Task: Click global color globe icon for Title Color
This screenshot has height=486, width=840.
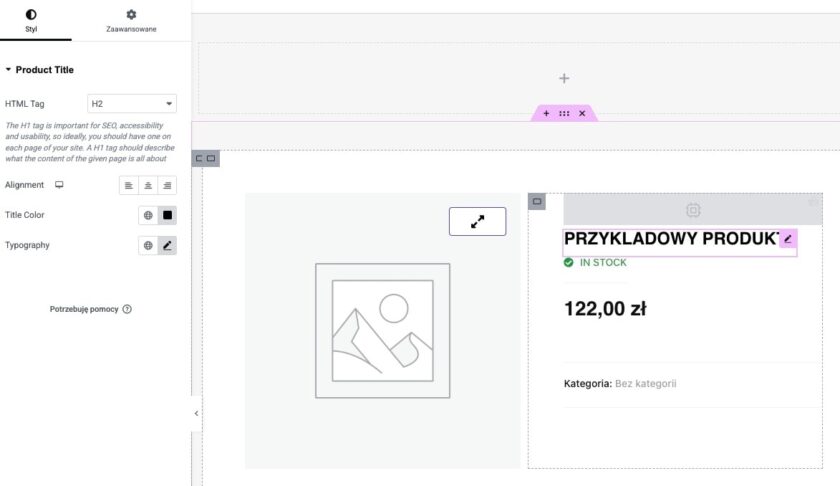Action: [x=148, y=215]
